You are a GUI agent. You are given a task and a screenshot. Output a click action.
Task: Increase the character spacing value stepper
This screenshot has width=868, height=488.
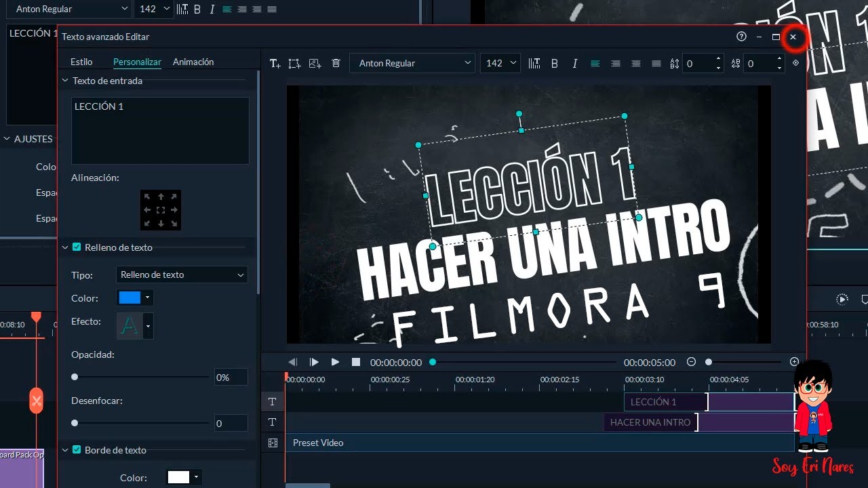[x=779, y=60]
